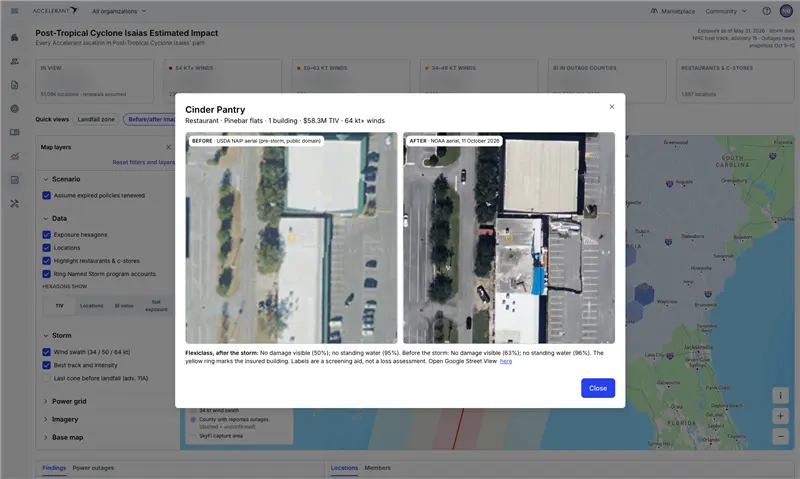Click the blue exposure hexagon on map
Image resolution: width=800 pixels, height=479 pixels.
click(x=644, y=294)
